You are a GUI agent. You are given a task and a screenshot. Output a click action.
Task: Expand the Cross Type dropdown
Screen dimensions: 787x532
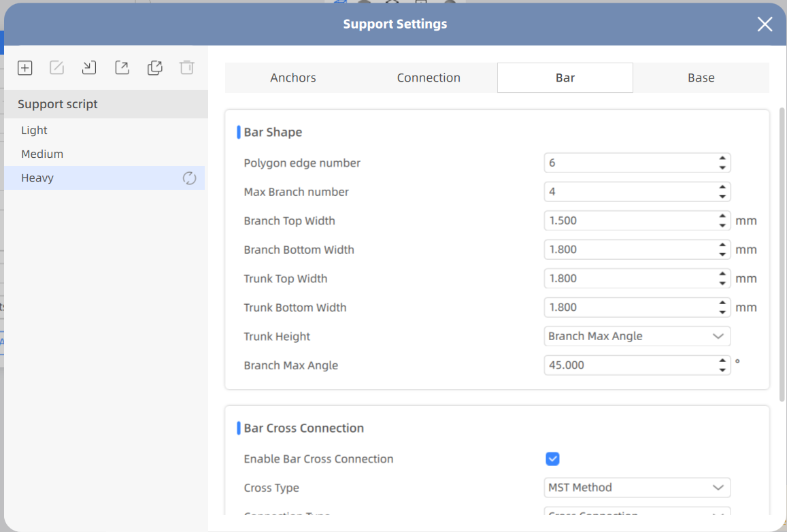point(637,488)
